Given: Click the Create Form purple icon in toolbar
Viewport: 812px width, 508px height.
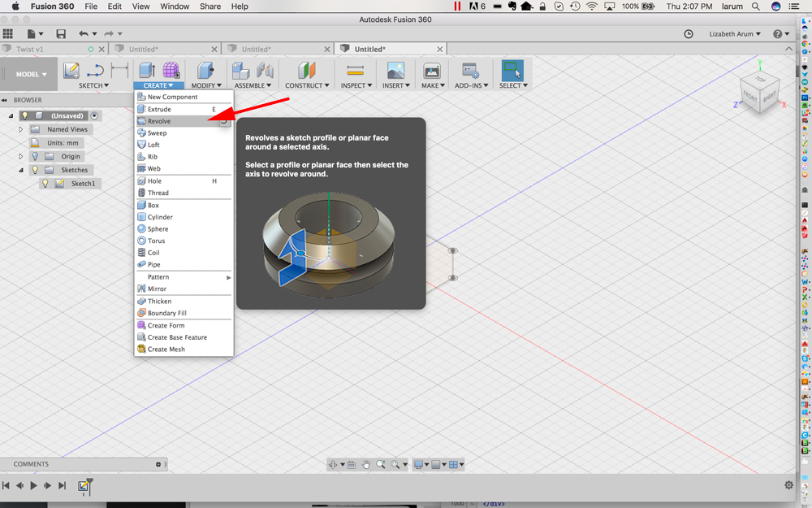Looking at the screenshot, I should pyautogui.click(x=171, y=71).
